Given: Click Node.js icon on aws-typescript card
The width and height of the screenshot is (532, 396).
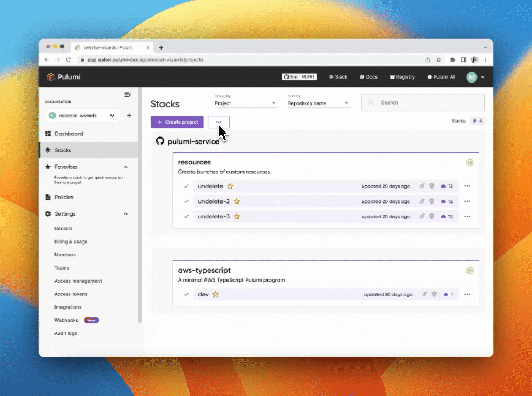Looking at the screenshot, I should [x=469, y=271].
